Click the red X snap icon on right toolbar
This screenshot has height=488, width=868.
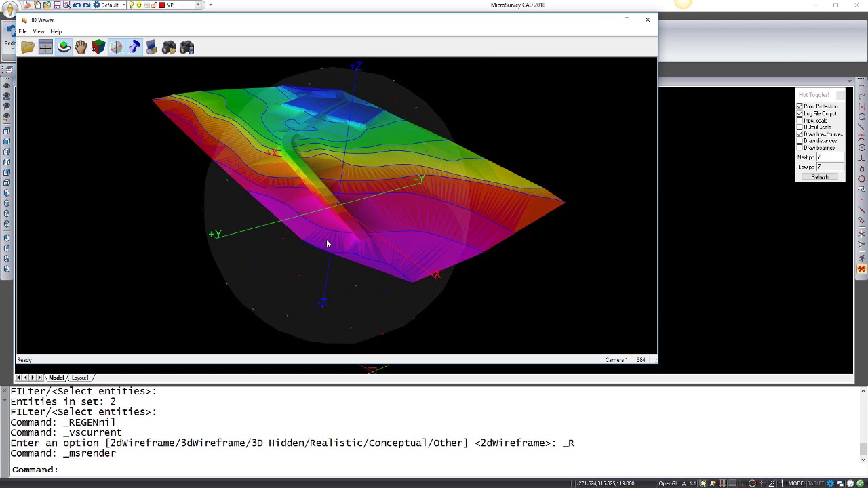coord(861,270)
